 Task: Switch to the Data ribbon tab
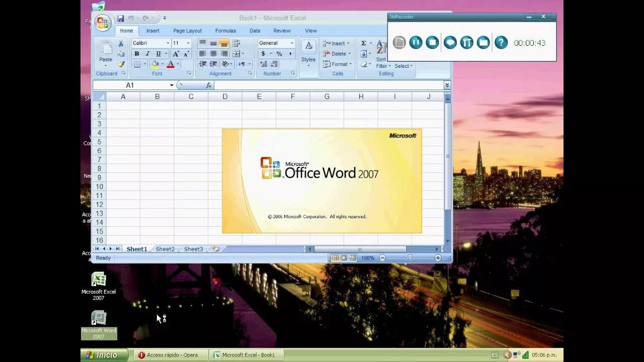point(255,31)
